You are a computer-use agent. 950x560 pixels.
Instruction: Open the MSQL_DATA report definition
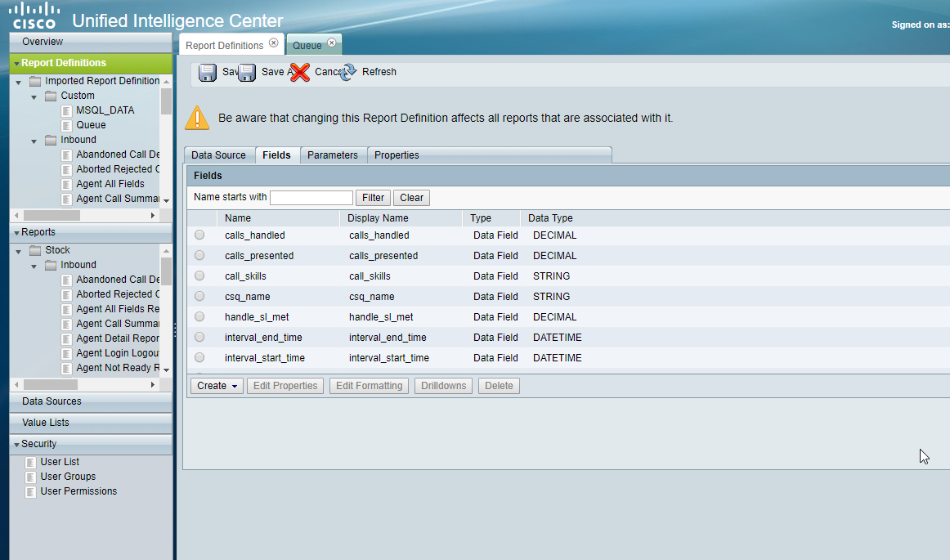(x=105, y=110)
